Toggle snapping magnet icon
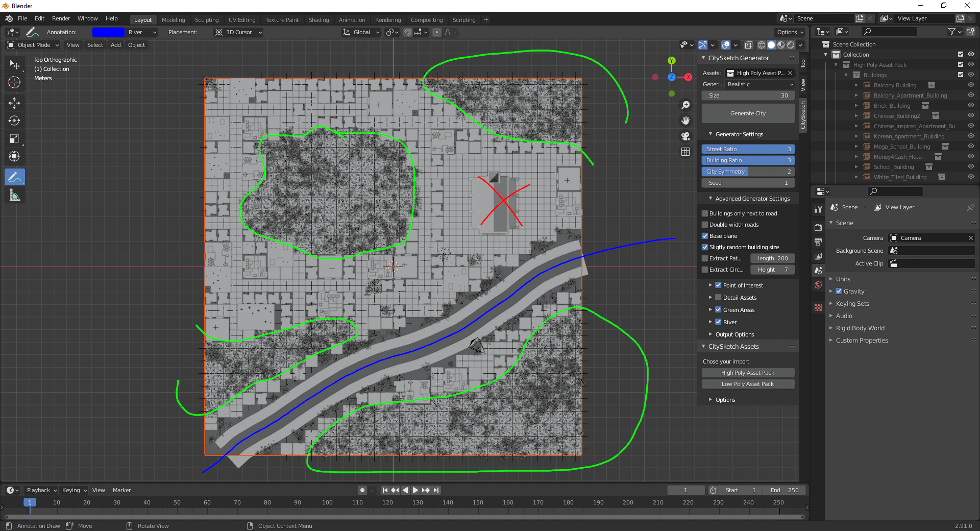This screenshot has height=531, width=980. (x=407, y=32)
